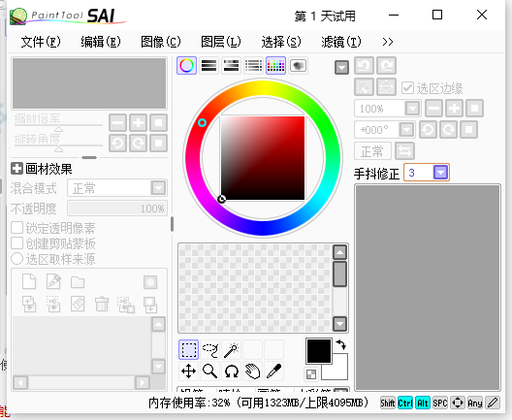The height and width of the screenshot is (420, 512).
Task: Rotate view counterclockwise in toolbar
Action: click(x=428, y=130)
